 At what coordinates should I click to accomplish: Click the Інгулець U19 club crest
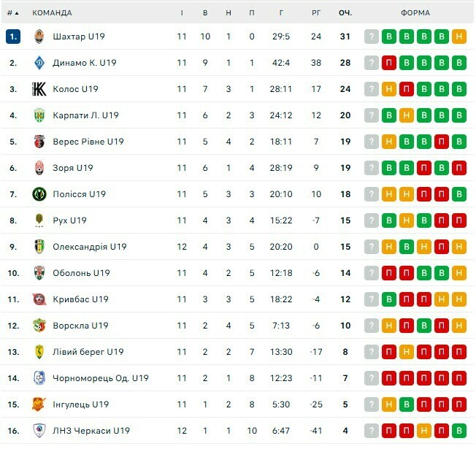39,404
